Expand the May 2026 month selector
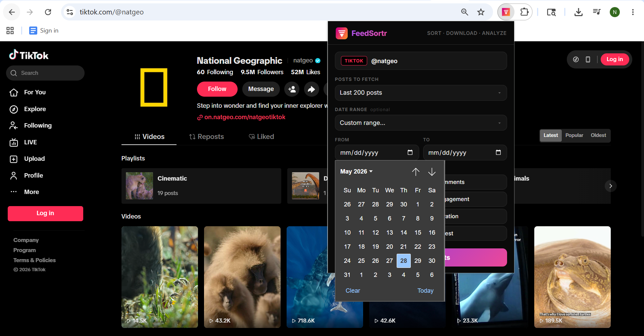The width and height of the screenshot is (644, 336). pyautogui.click(x=356, y=172)
